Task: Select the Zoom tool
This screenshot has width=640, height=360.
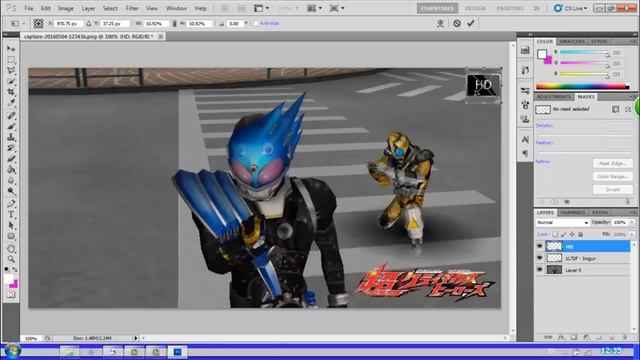Action: (11, 259)
